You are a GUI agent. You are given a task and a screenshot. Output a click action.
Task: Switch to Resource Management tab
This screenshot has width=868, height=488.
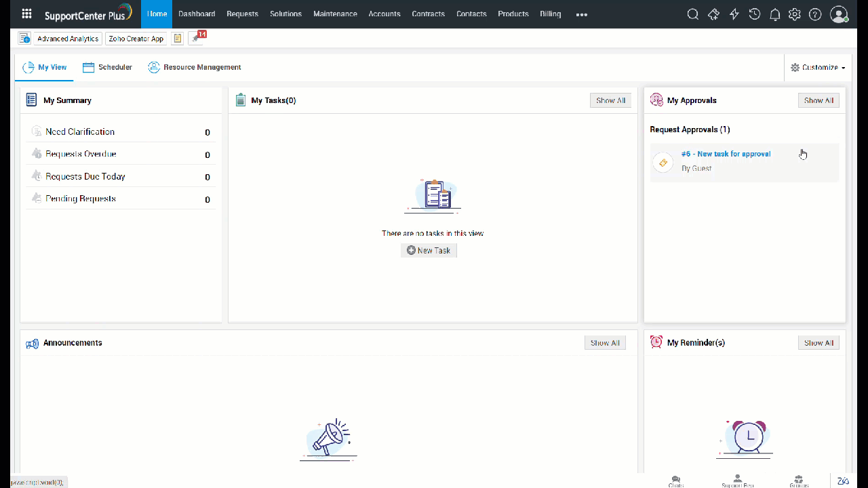point(195,68)
